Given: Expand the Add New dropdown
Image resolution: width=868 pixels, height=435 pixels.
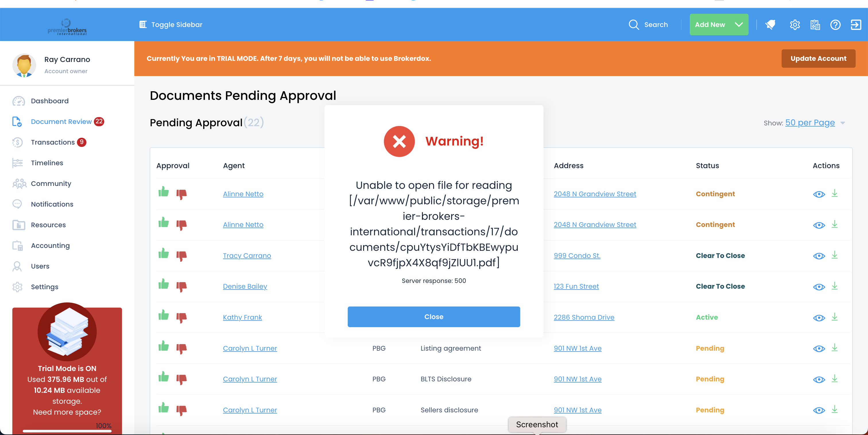Looking at the screenshot, I should [719, 25].
